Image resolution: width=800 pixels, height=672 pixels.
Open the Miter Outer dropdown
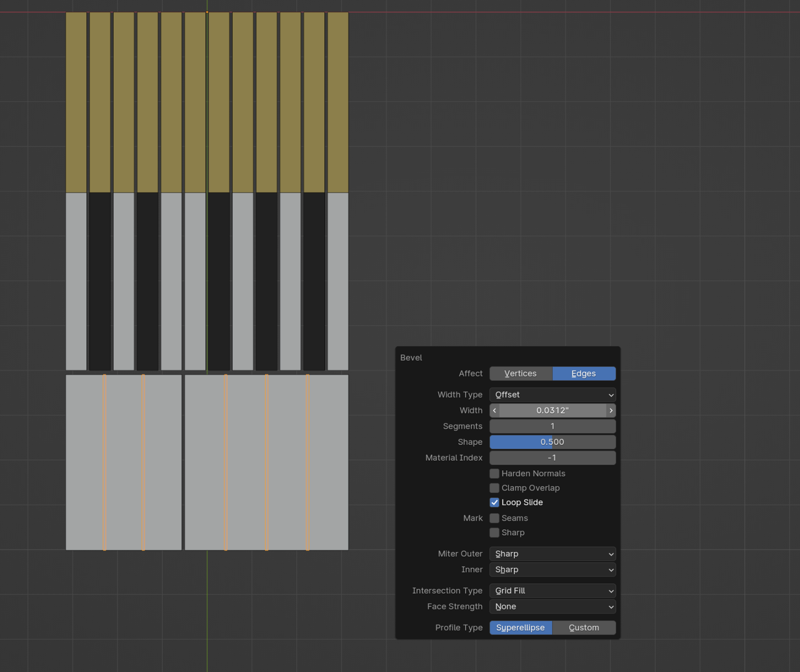[552, 553]
